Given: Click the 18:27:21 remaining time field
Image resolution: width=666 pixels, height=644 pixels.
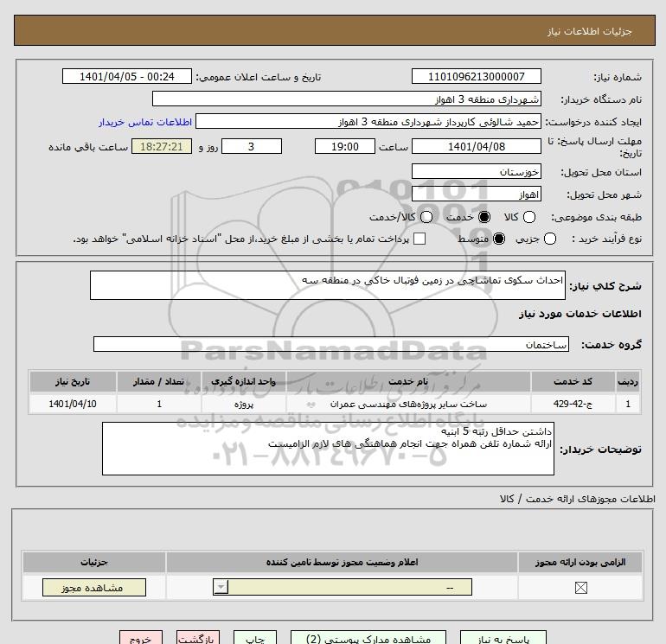Looking at the screenshot, I should [x=162, y=146].
